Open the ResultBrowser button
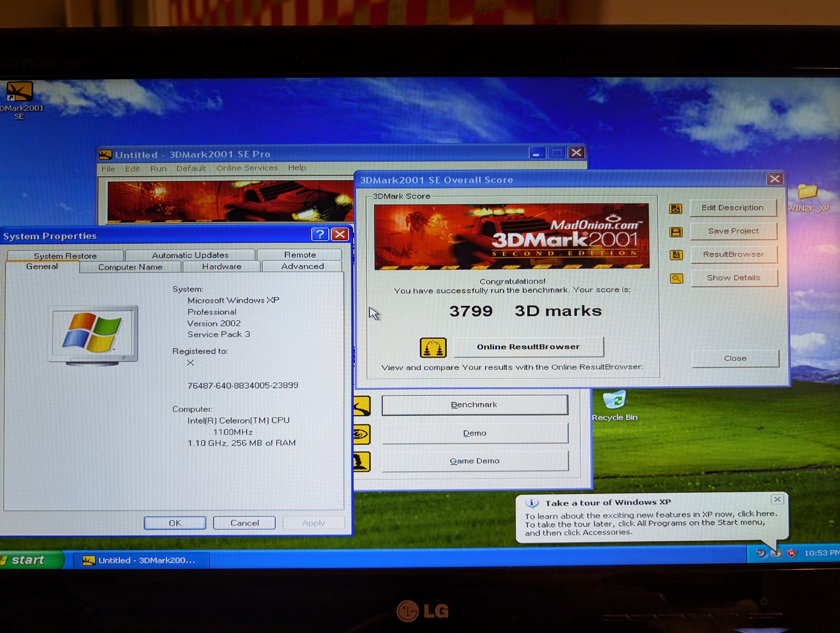Screen dimensions: 840x633 pyautogui.click(x=733, y=254)
